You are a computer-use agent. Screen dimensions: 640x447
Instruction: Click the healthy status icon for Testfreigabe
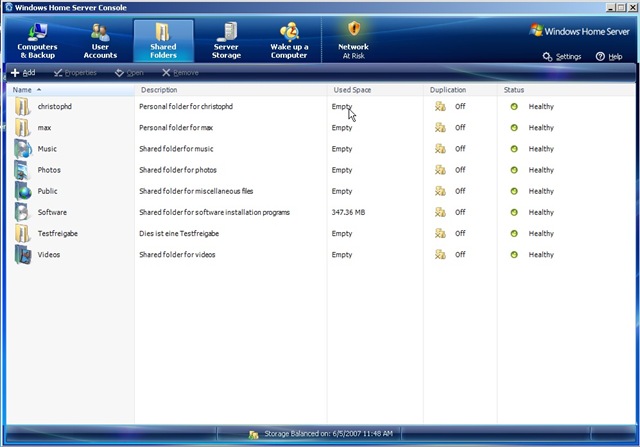(x=514, y=234)
